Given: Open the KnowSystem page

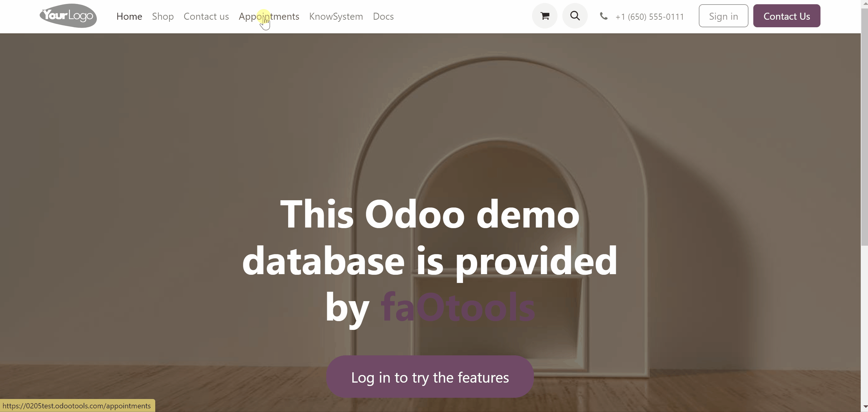Looking at the screenshot, I should click(x=336, y=16).
